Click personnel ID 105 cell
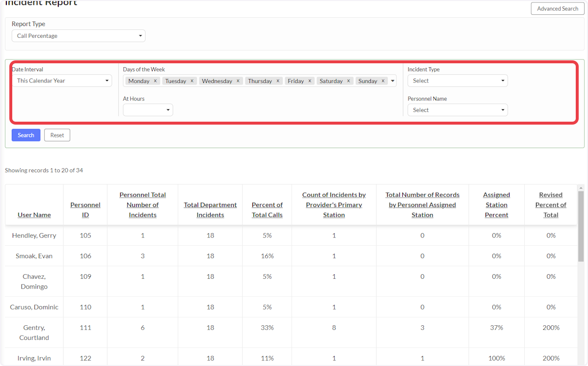Screen dimensions: 588x366 coord(85,235)
